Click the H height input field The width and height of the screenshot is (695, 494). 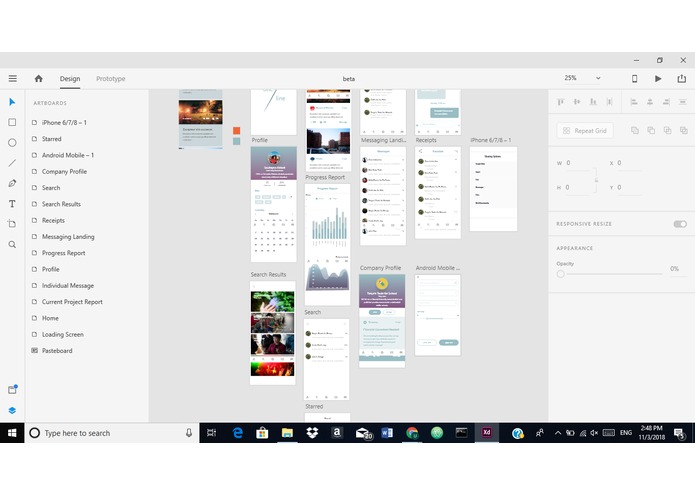[x=578, y=187]
